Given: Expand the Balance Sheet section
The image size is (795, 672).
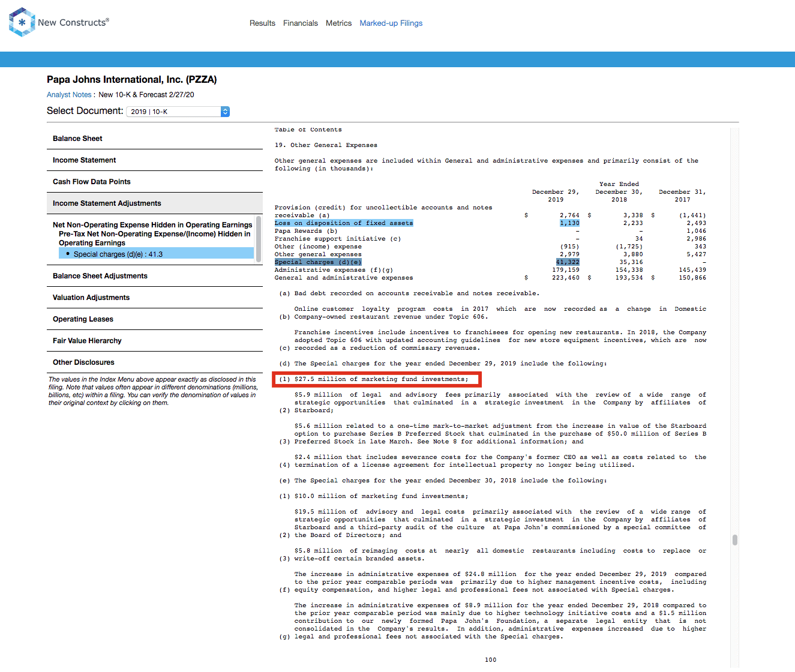Looking at the screenshot, I should (x=155, y=139).
